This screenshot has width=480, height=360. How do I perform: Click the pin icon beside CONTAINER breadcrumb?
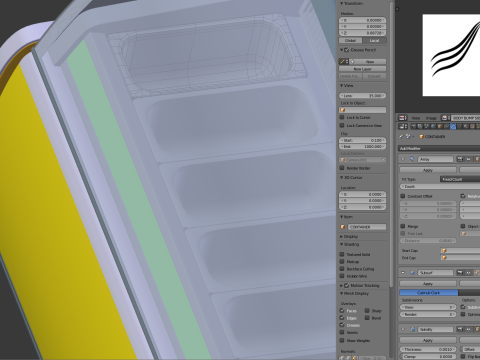point(401,136)
